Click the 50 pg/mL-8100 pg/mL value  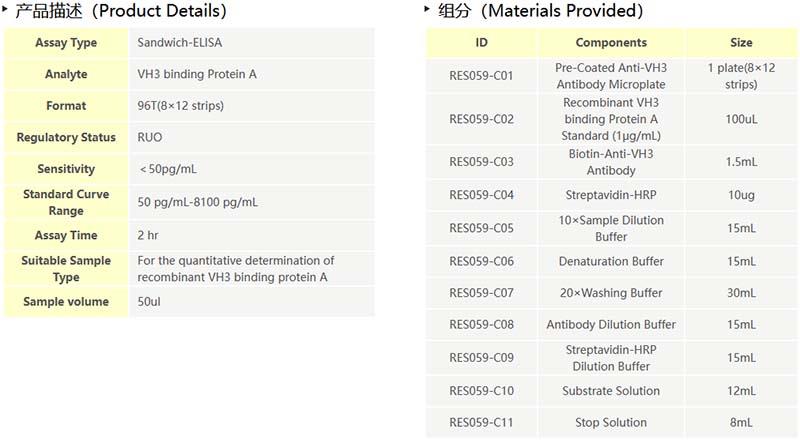(198, 202)
